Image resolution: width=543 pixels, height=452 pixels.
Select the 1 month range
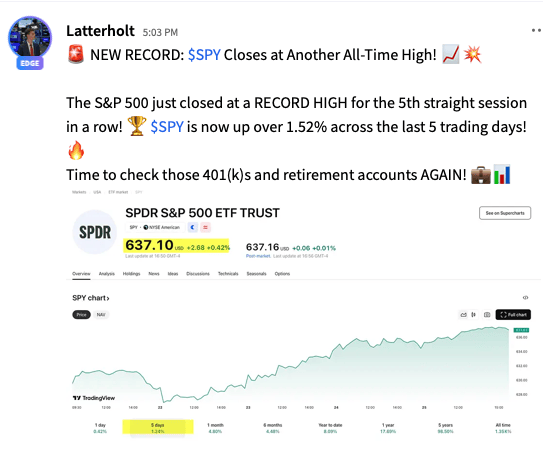215,427
